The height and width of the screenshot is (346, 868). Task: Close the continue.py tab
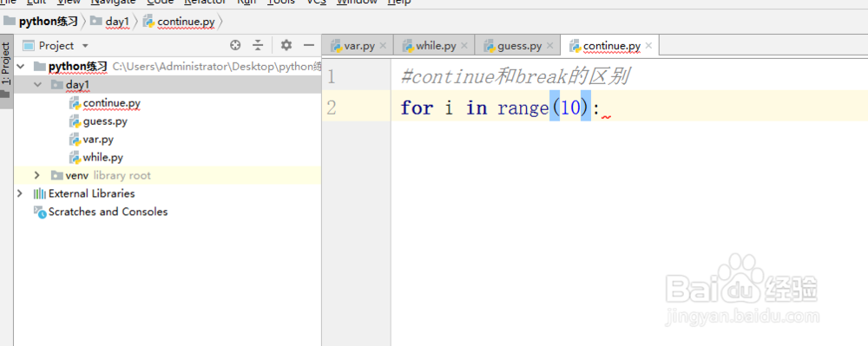(x=648, y=45)
